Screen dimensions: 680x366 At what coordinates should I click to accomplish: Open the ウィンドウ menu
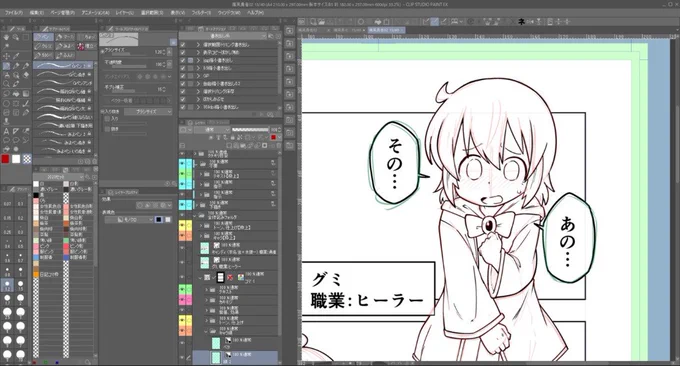(229, 13)
